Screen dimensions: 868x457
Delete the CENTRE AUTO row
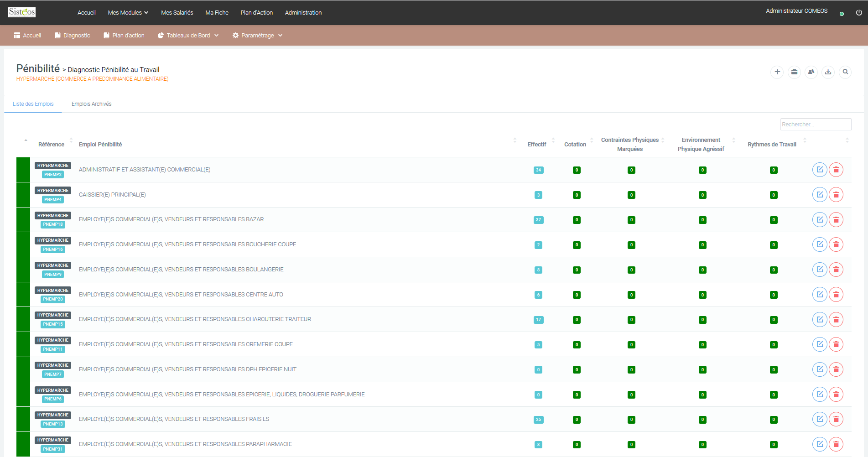[x=836, y=295]
